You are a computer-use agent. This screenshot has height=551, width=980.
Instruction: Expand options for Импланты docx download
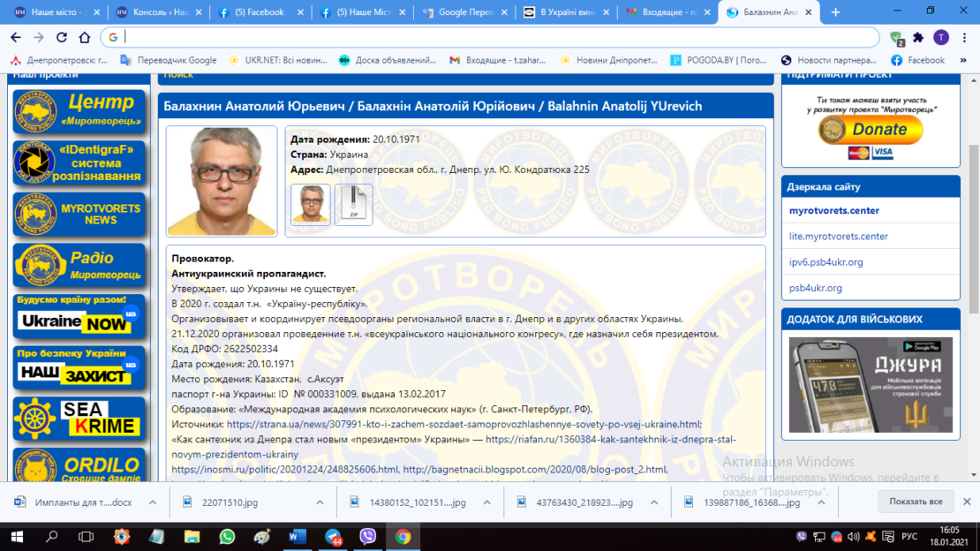[x=153, y=502]
